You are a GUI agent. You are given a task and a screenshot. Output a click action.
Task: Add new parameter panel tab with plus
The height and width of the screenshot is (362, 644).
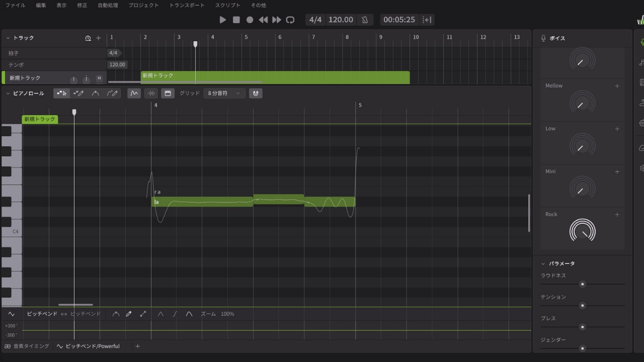(137, 346)
